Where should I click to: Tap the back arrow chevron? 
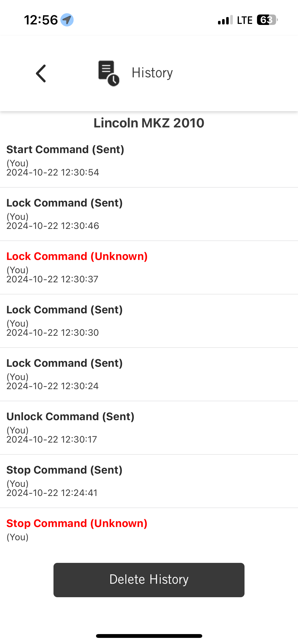coord(41,74)
